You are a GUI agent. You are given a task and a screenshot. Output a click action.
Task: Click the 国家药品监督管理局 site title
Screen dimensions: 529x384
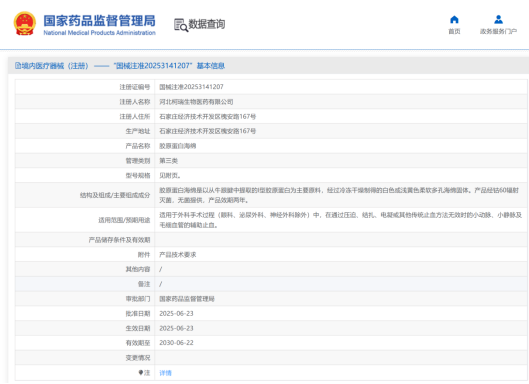[100, 21]
